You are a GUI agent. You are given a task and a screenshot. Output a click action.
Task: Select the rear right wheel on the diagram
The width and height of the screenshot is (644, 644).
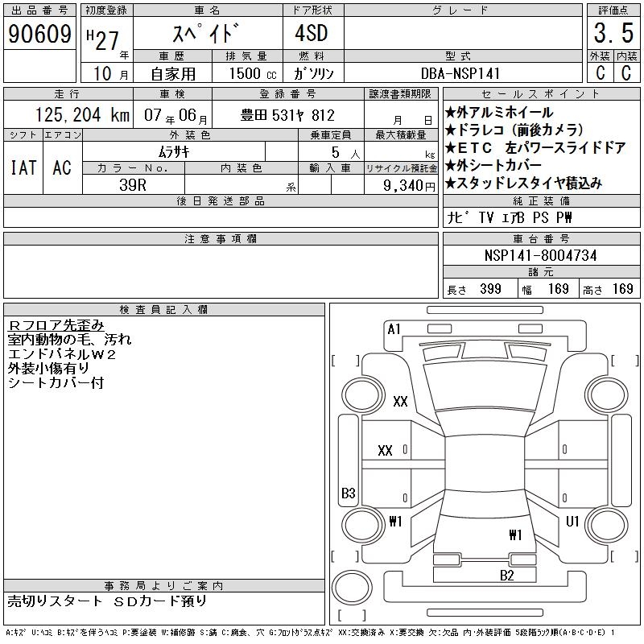pyautogui.click(x=607, y=526)
